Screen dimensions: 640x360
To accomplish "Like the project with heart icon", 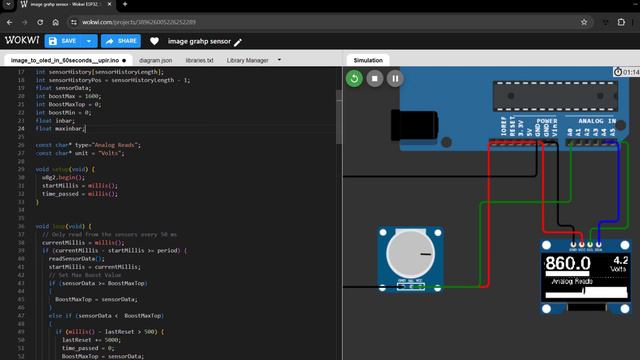I will (x=154, y=41).
